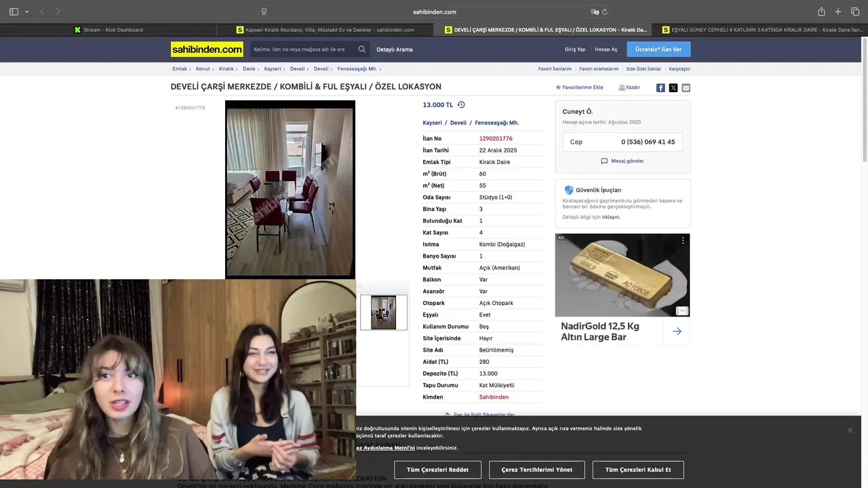The height and width of the screenshot is (488, 868).
Task: Open Feneseaşağı Mh. breadcrumb
Action: point(357,68)
